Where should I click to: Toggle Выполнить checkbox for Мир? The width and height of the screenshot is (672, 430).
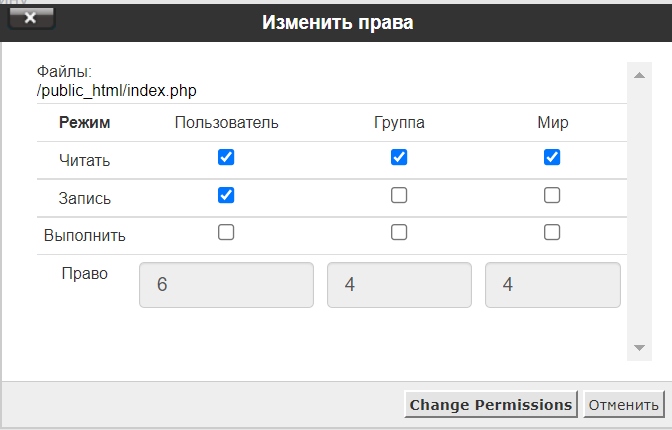point(552,232)
